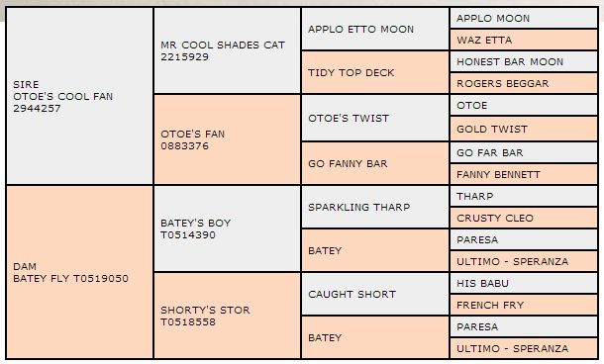Select TIDY TOP DECK cell
The width and height of the screenshot is (604, 364).
(x=375, y=73)
